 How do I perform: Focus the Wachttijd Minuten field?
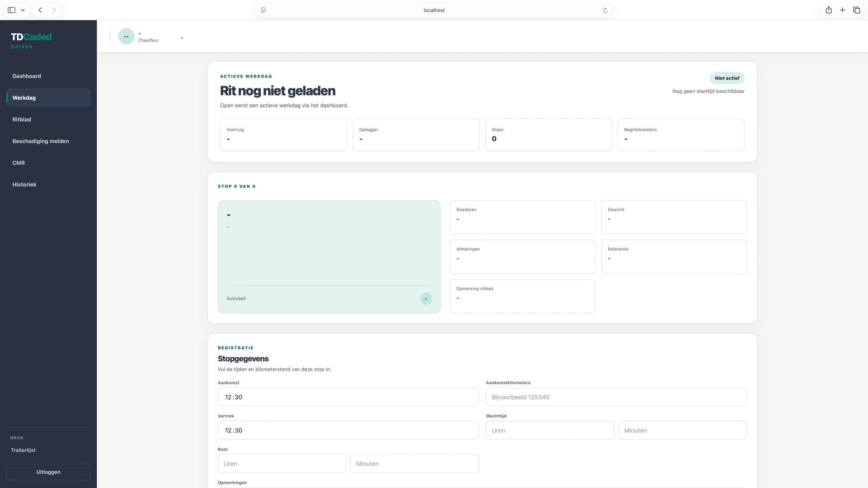click(683, 430)
